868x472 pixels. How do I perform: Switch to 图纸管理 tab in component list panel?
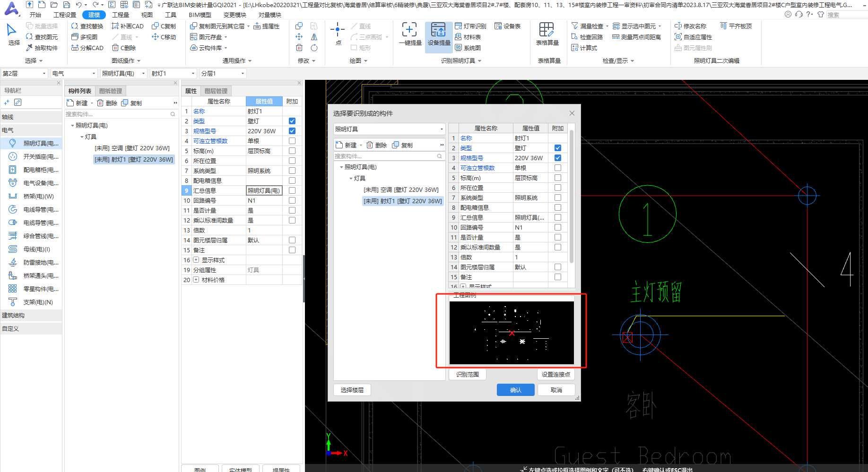click(x=111, y=91)
